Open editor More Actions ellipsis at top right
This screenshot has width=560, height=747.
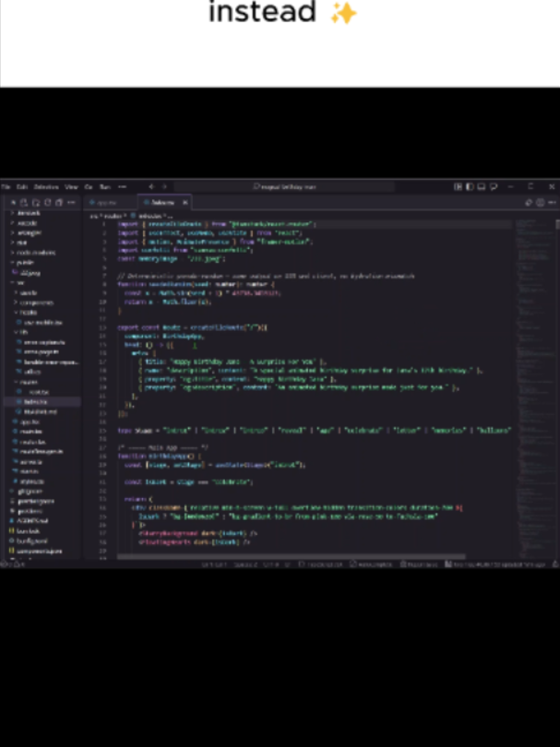pyautogui.click(x=552, y=203)
